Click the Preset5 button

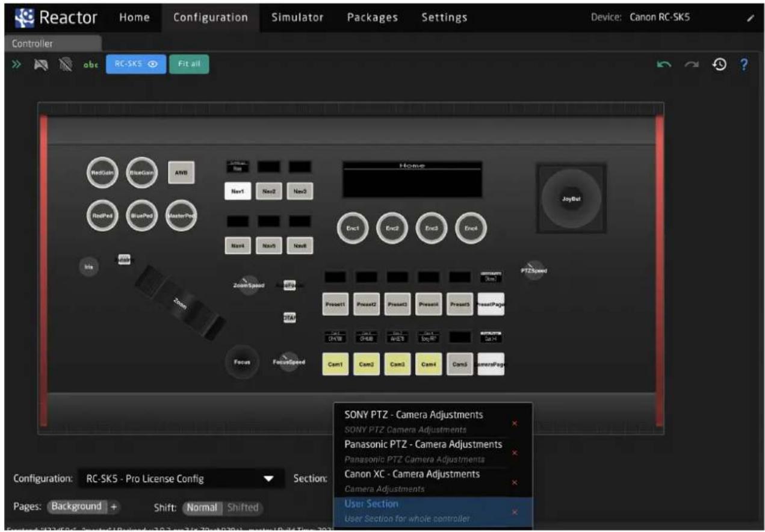(x=460, y=305)
